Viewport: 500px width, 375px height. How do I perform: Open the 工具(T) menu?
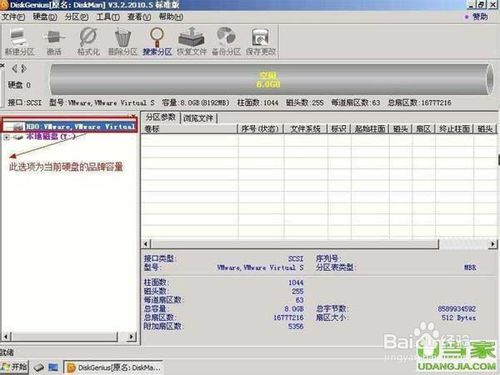pyautogui.click(x=108, y=17)
